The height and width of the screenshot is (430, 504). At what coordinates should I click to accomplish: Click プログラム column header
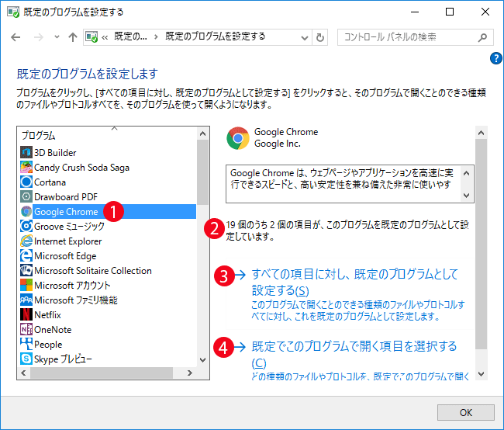click(x=38, y=136)
